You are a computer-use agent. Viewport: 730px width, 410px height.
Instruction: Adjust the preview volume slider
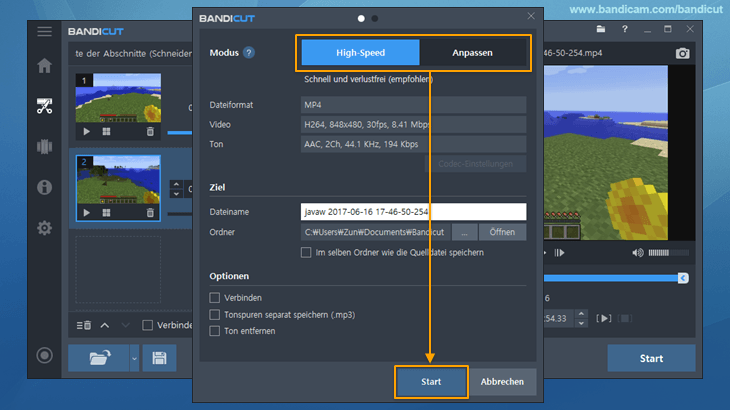[669, 253]
